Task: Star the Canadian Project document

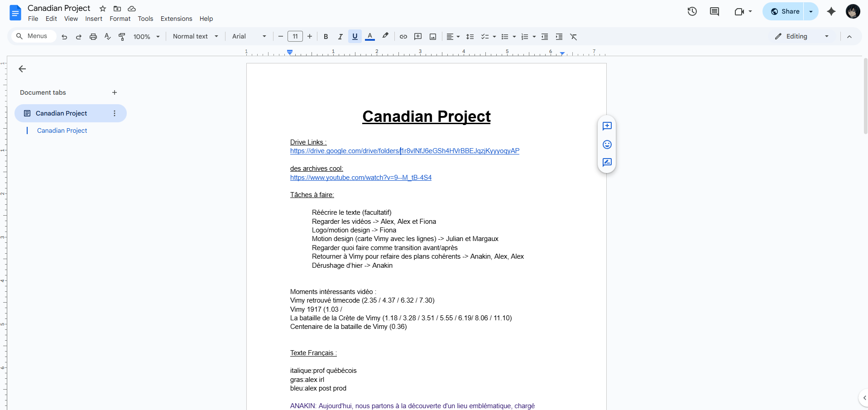Action: pos(103,9)
